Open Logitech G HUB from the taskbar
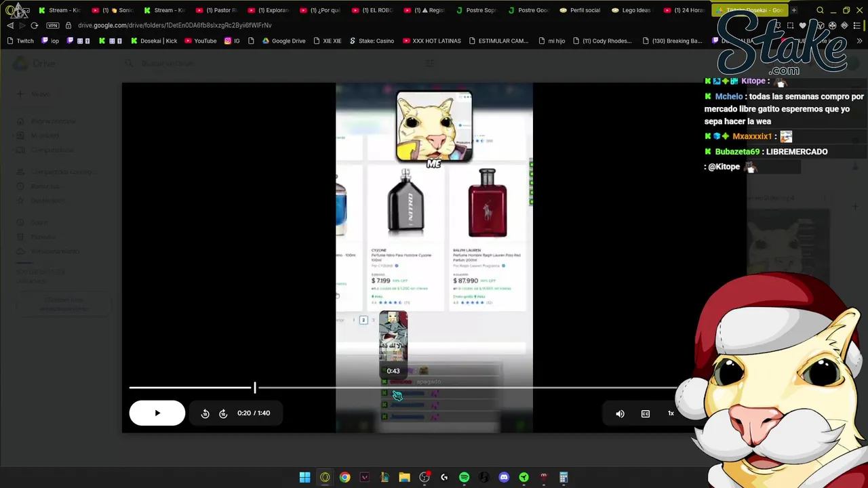The height and width of the screenshot is (488, 868). [444, 477]
